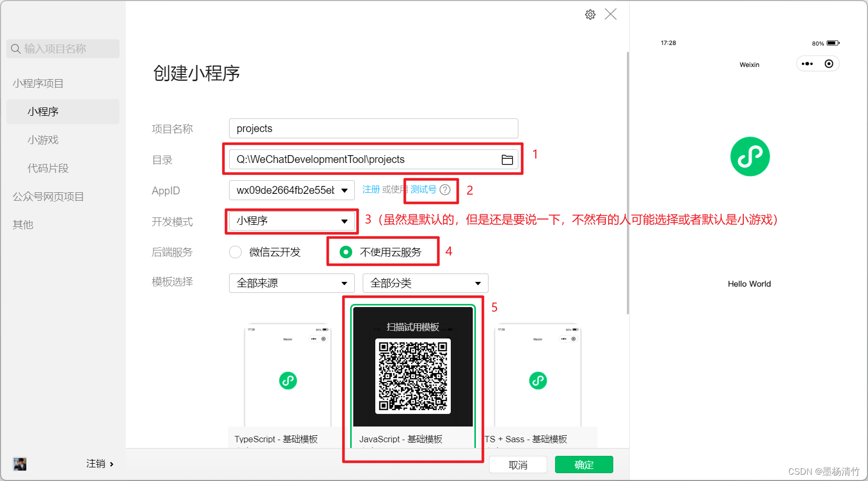This screenshot has width=868, height=481.
Task: Click the 项目名称 input field
Action: tap(373, 128)
